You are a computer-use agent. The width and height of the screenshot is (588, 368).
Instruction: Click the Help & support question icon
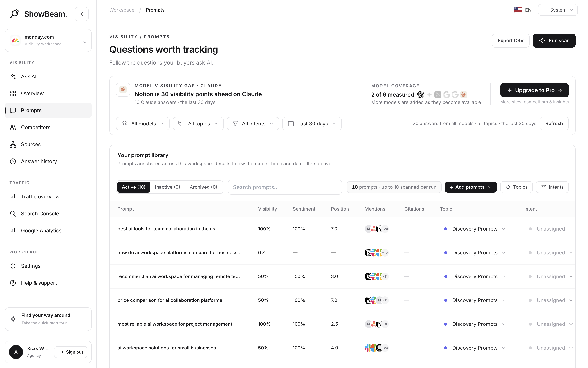[x=13, y=283]
